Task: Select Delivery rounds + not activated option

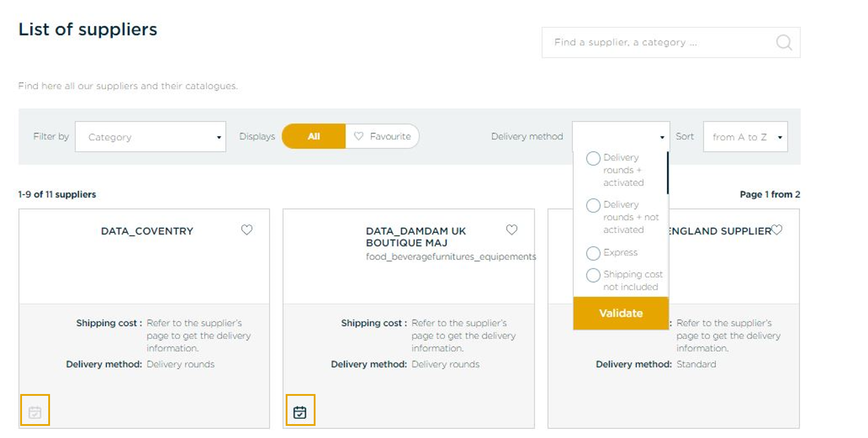Action: tap(593, 206)
